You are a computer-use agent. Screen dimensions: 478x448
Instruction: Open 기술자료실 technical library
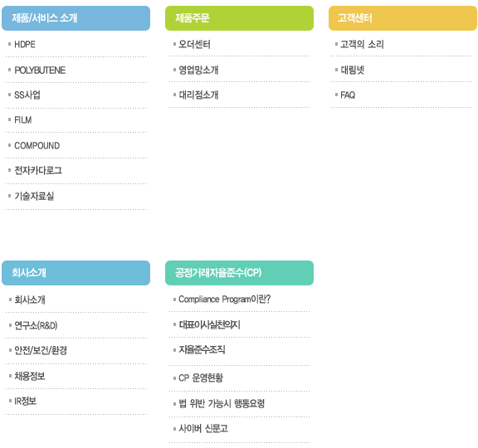[34, 196]
